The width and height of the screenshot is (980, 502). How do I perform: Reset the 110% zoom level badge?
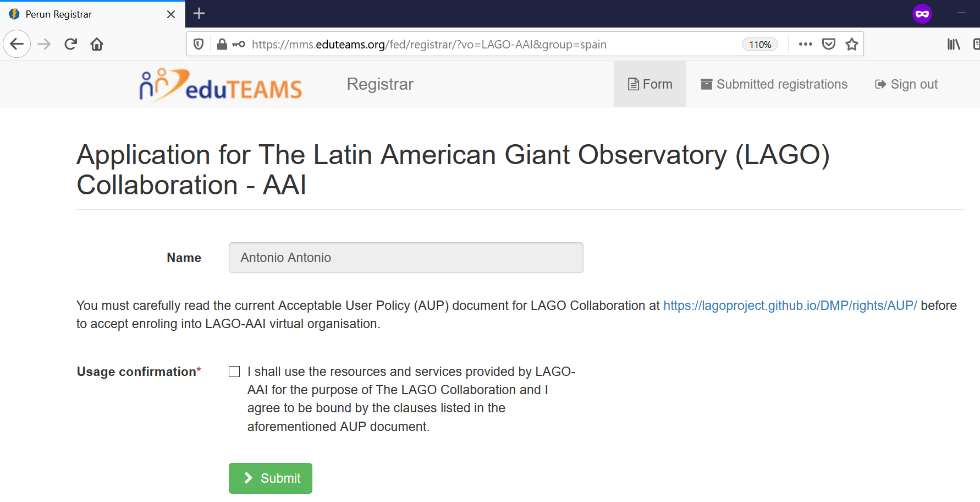760,45
